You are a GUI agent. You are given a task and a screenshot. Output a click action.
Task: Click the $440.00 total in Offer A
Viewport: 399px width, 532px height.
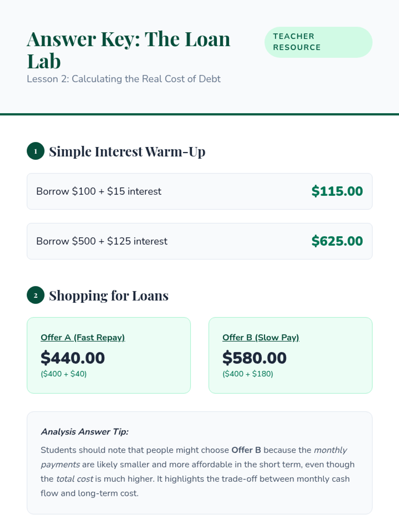tap(73, 358)
